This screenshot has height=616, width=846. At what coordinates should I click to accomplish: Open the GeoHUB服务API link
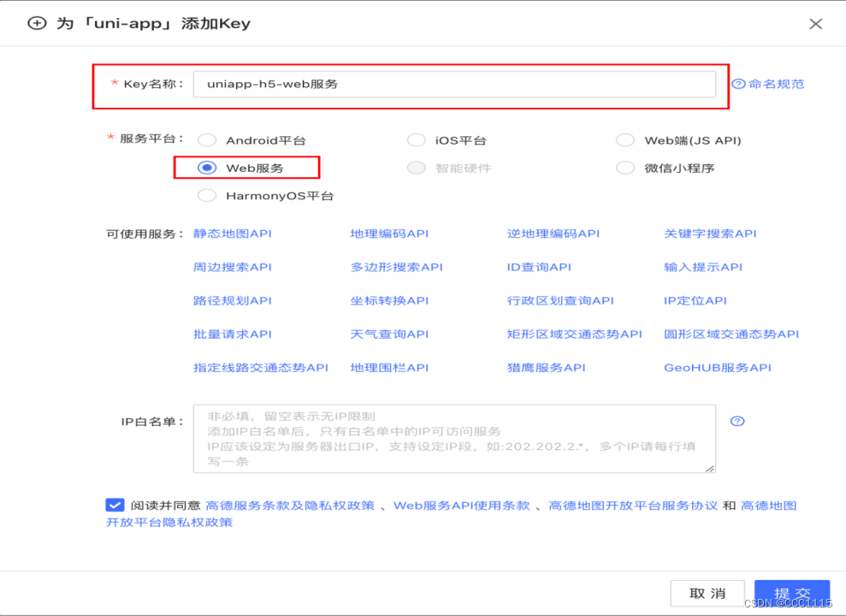click(x=717, y=367)
